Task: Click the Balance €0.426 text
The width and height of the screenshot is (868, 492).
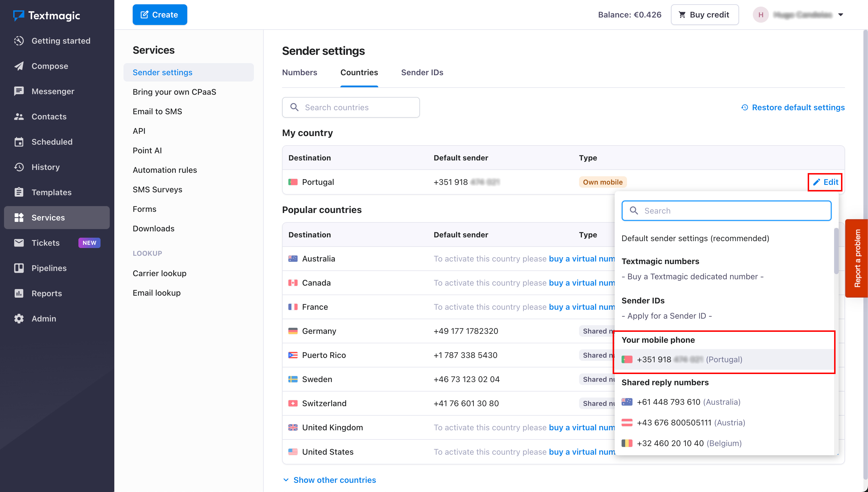Action: point(630,15)
